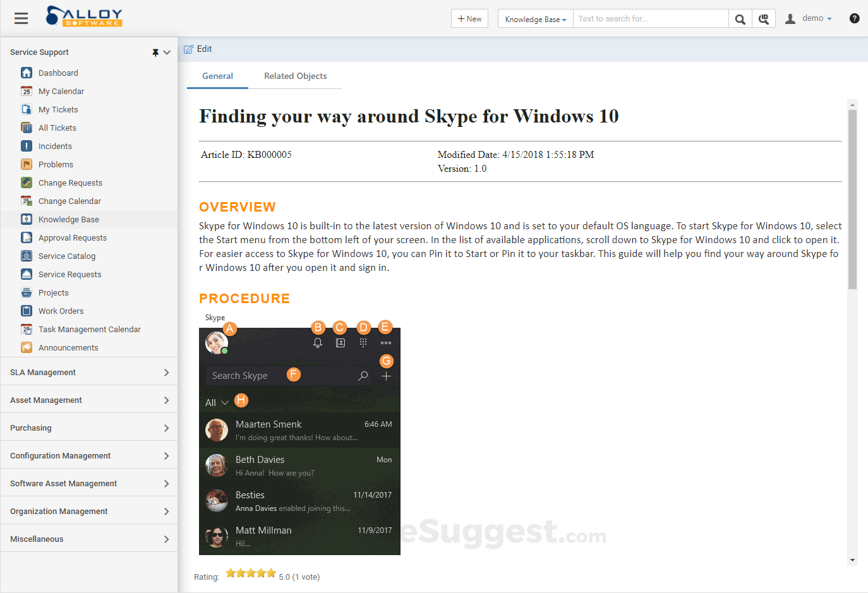868x593 pixels.
Task: Click the New button
Action: point(469,19)
